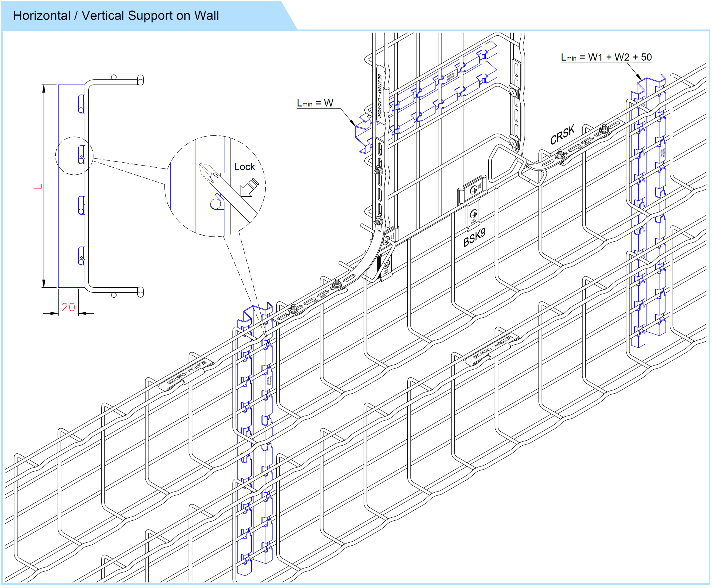Click the red 'L' length dimension label
The width and height of the screenshot is (712, 588).
click(x=38, y=186)
